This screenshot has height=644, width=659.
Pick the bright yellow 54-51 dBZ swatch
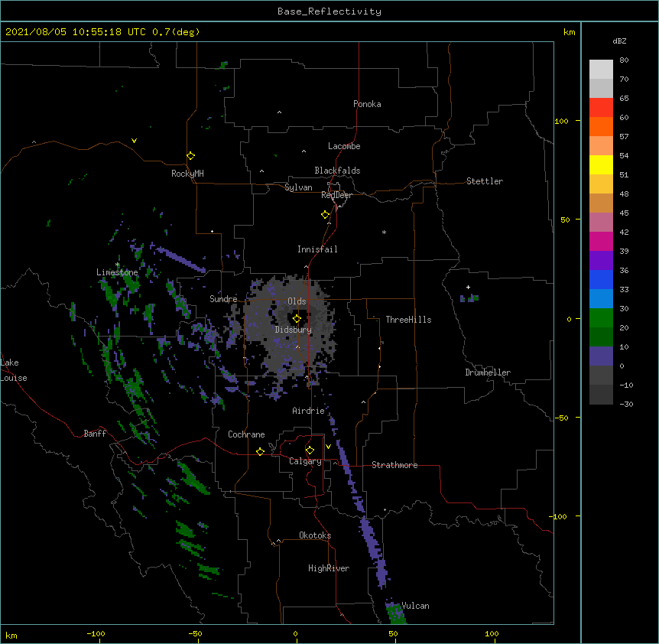click(x=601, y=164)
